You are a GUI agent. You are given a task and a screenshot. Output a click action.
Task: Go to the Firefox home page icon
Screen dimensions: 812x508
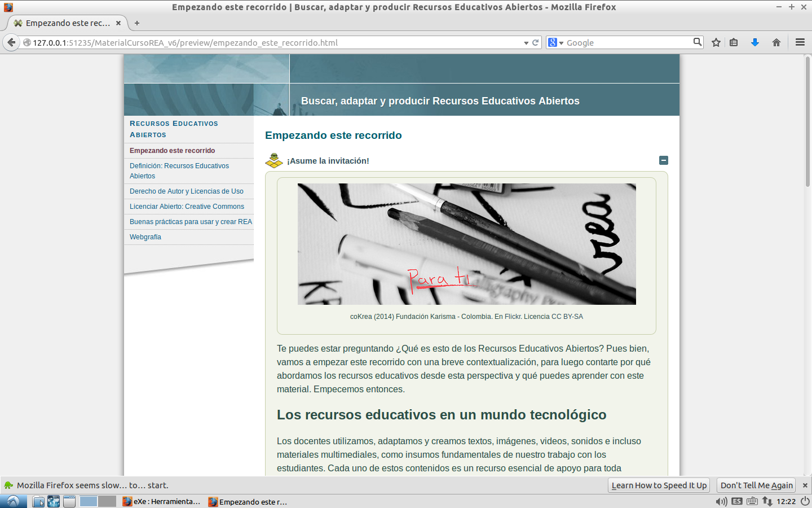tap(776, 42)
